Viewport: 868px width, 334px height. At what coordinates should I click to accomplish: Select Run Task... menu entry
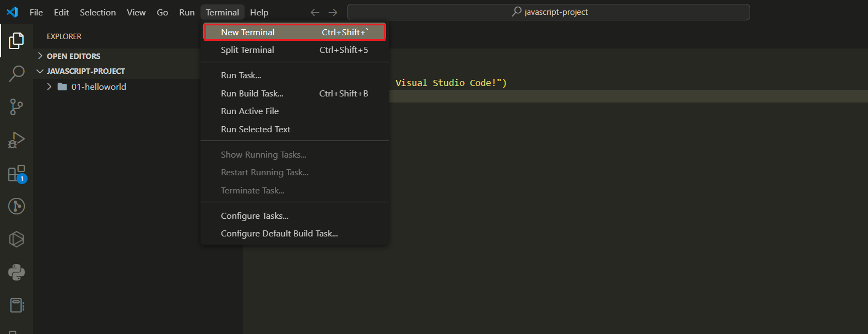[295, 75]
